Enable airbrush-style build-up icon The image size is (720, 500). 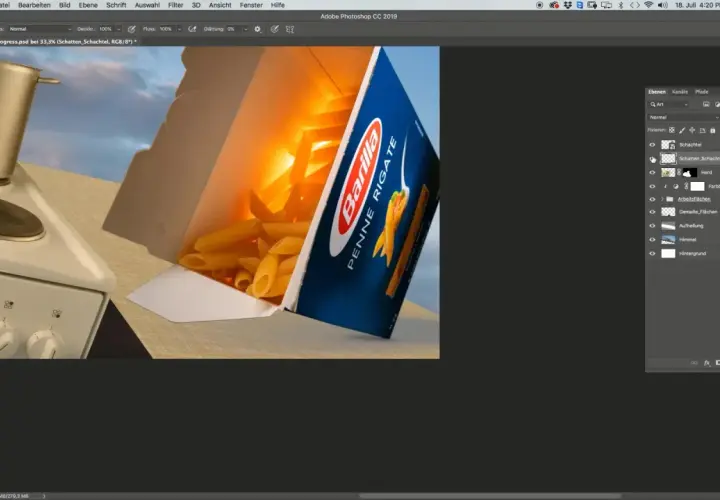click(192, 29)
